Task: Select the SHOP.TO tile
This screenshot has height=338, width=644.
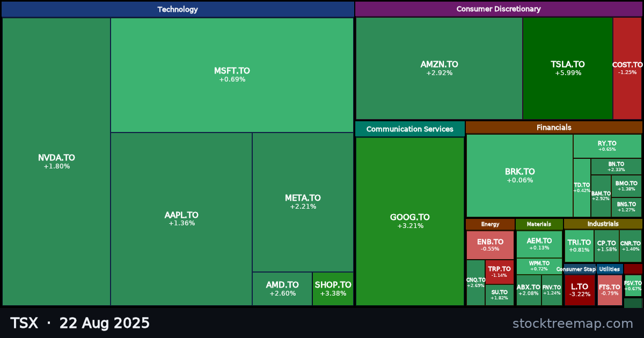Action: 333,289
